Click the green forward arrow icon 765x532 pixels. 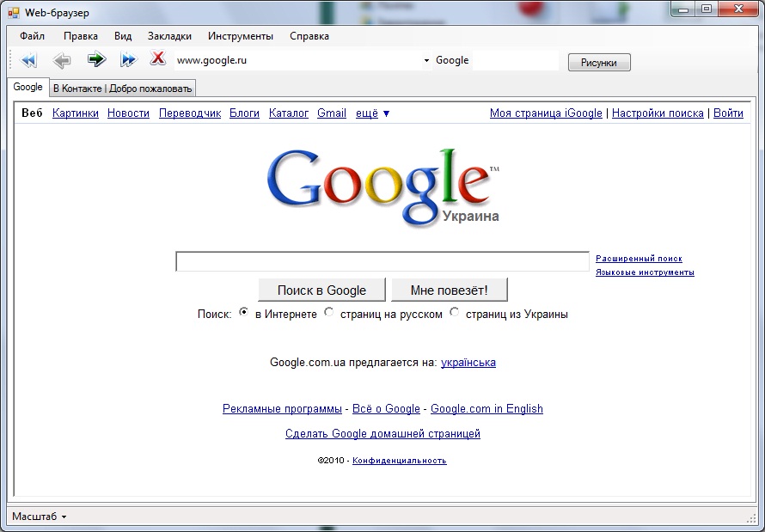coord(96,59)
